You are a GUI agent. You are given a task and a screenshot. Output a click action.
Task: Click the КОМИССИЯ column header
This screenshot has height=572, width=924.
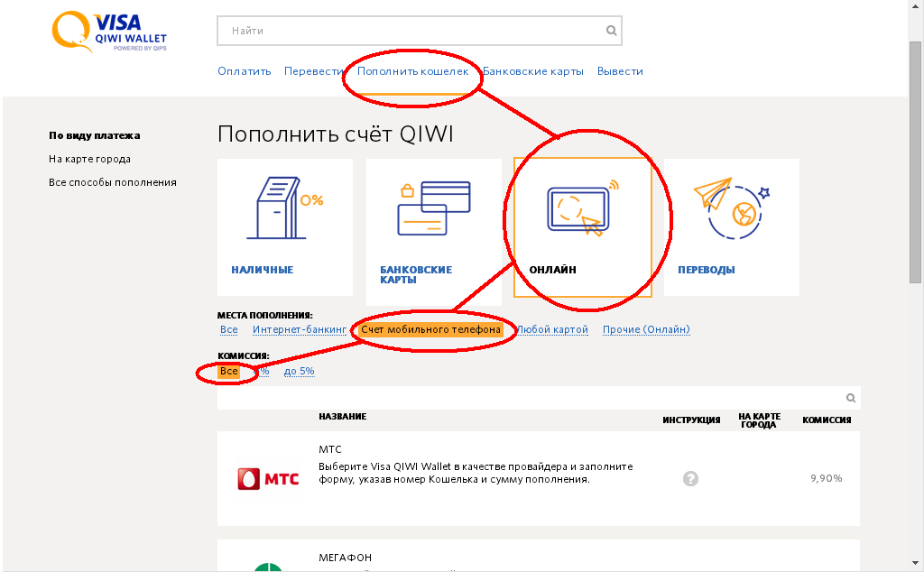click(827, 420)
